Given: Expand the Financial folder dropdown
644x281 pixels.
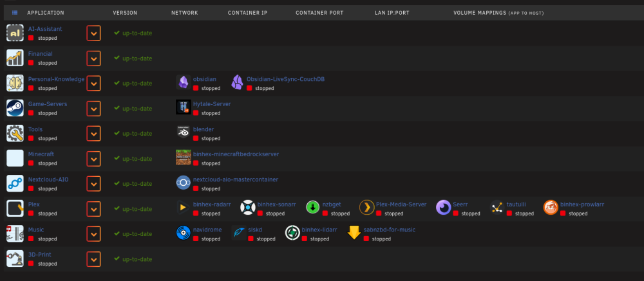Looking at the screenshot, I should coord(93,59).
